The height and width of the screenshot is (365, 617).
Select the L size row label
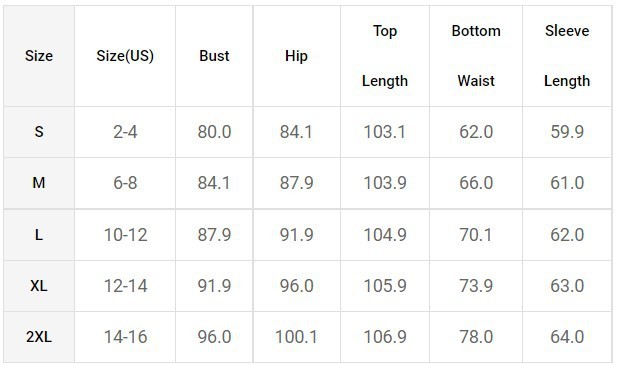point(39,235)
